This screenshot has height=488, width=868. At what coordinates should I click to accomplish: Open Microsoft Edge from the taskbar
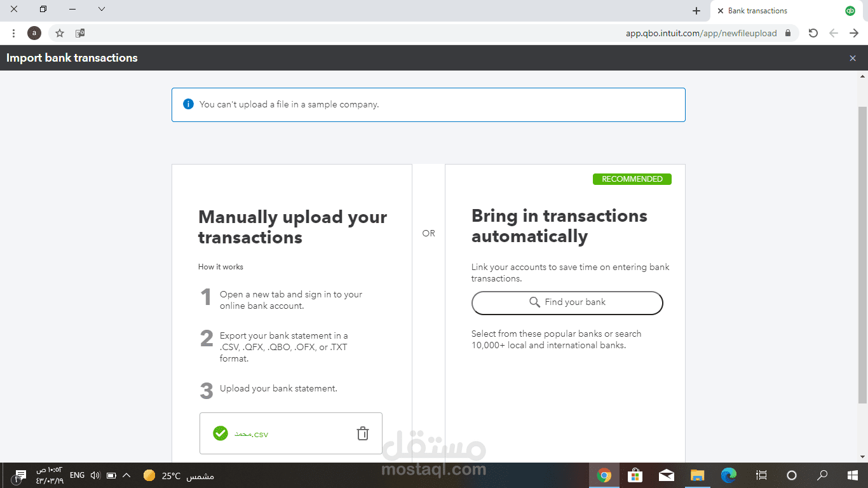729,475
